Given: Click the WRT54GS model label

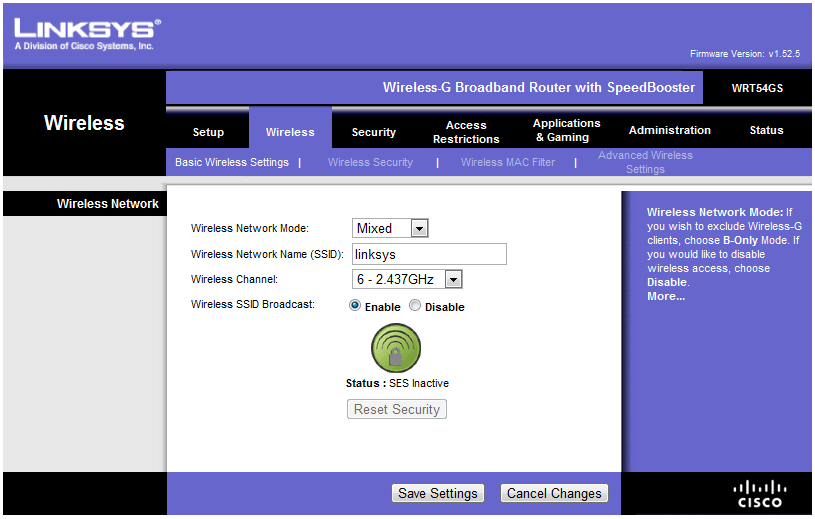Looking at the screenshot, I should click(x=757, y=88).
